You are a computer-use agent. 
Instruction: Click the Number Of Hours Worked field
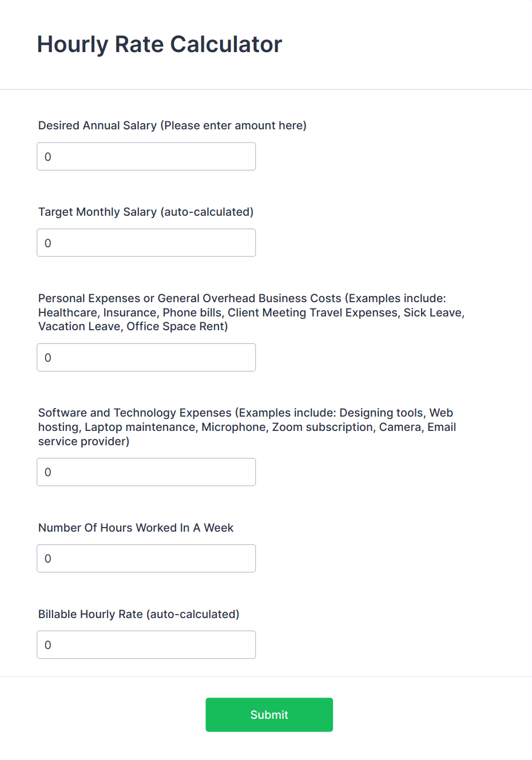pyautogui.click(x=146, y=558)
